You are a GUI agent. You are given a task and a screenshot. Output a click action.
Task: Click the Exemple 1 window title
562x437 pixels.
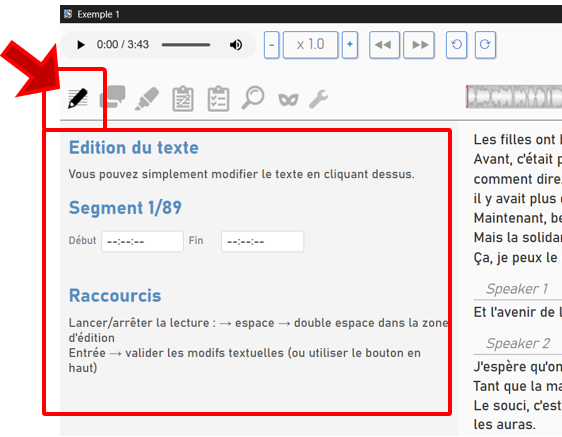coord(98,14)
